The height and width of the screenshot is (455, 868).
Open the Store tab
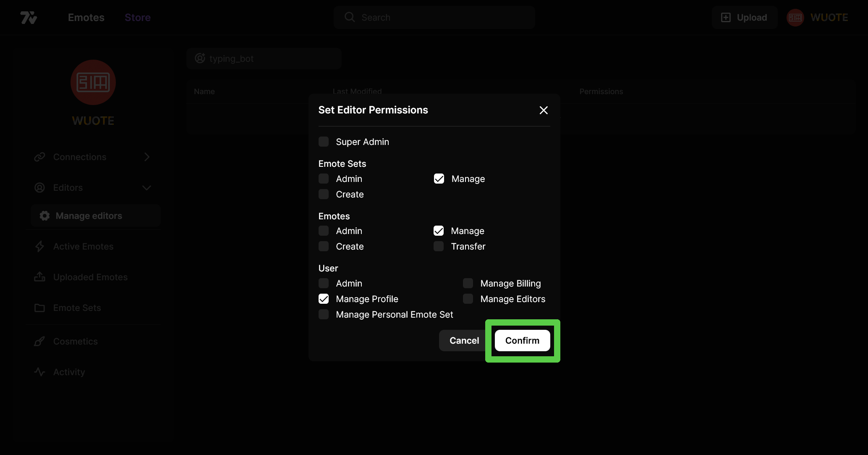pos(138,18)
